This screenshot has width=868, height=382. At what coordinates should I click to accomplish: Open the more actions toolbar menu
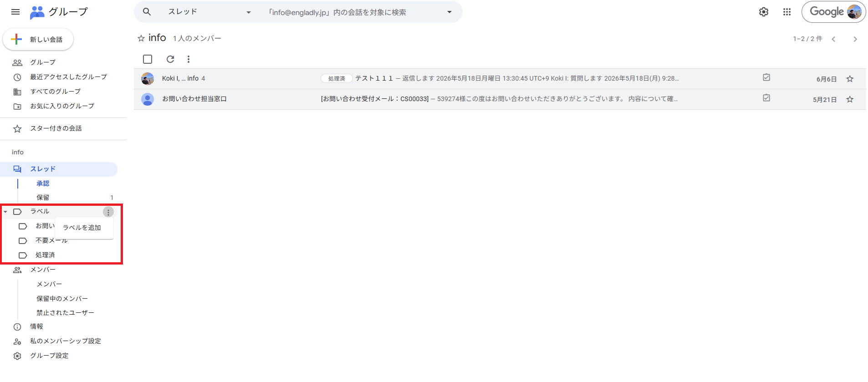click(x=189, y=59)
